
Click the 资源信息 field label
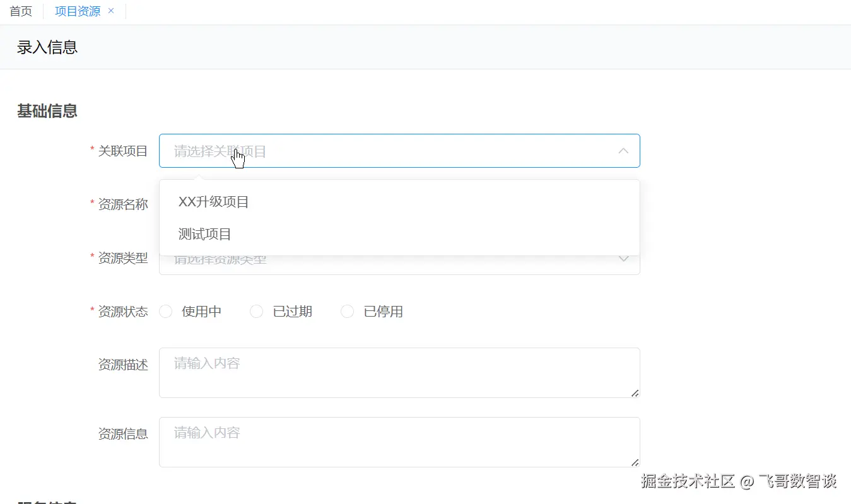[x=123, y=434]
